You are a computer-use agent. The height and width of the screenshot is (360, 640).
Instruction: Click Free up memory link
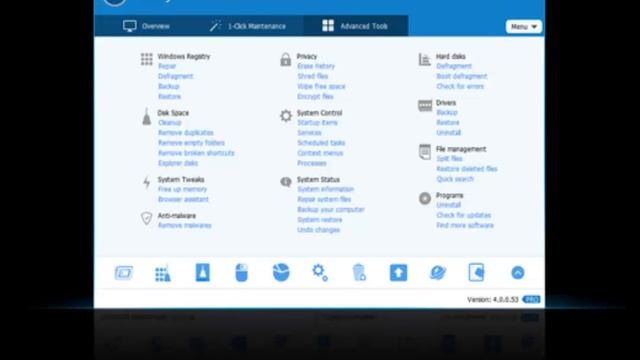182,189
